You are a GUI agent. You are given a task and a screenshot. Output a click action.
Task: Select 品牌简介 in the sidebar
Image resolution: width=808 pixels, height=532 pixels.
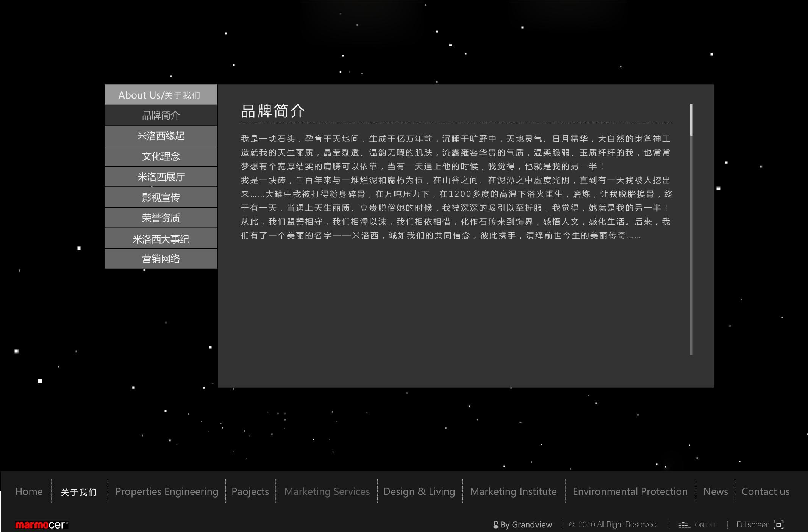click(161, 115)
